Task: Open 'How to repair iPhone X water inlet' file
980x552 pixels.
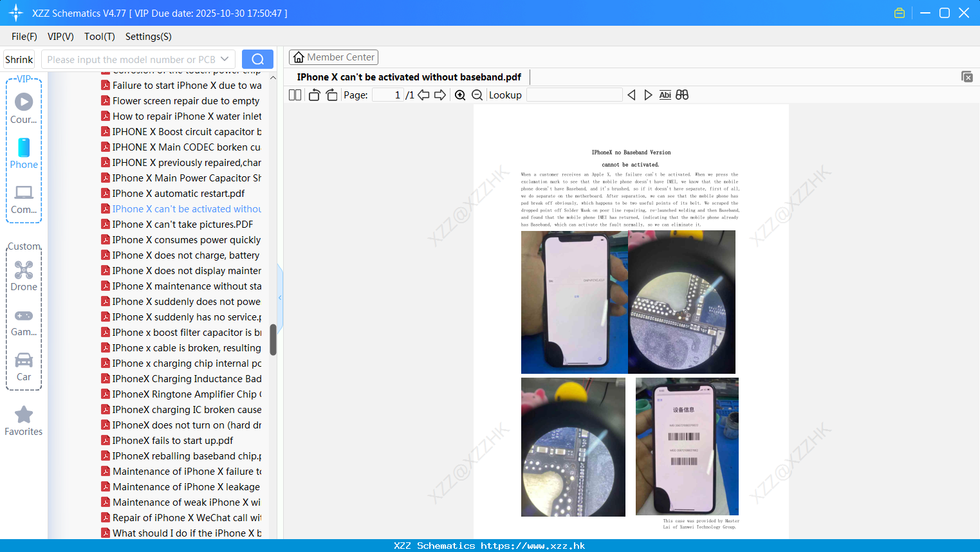Action: pyautogui.click(x=181, y=116)
